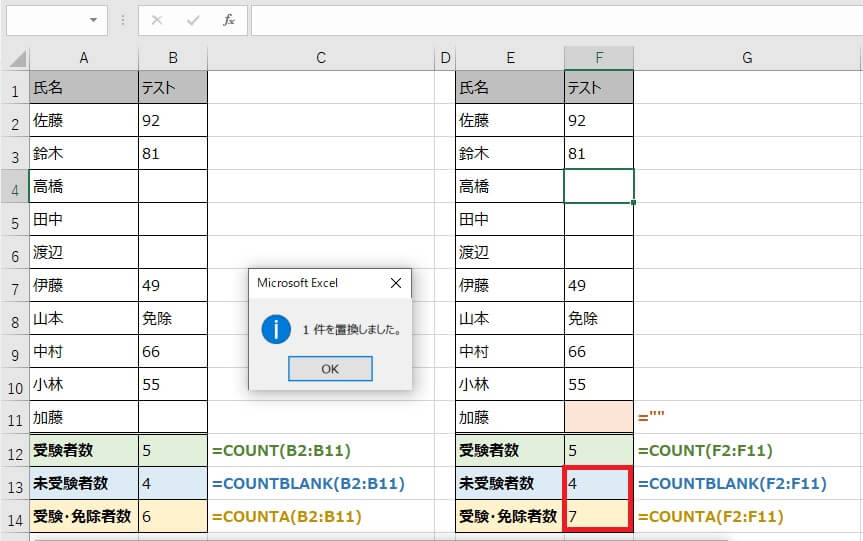Click OK in the Microsoft Excel dialog

point(330,369)
